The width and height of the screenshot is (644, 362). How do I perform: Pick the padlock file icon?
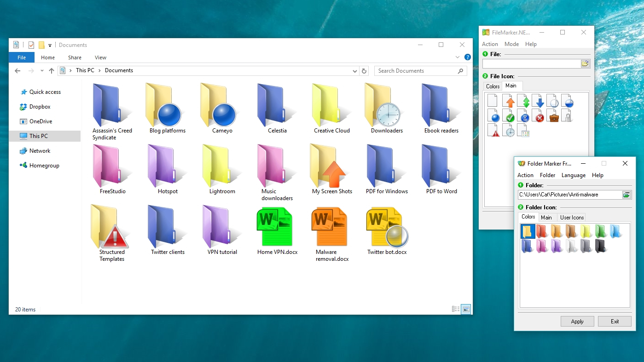pos(569,116)
